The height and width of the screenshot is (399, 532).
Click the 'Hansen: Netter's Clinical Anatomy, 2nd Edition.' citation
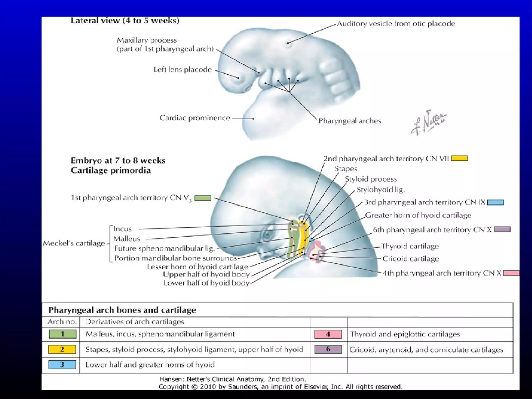233,379
